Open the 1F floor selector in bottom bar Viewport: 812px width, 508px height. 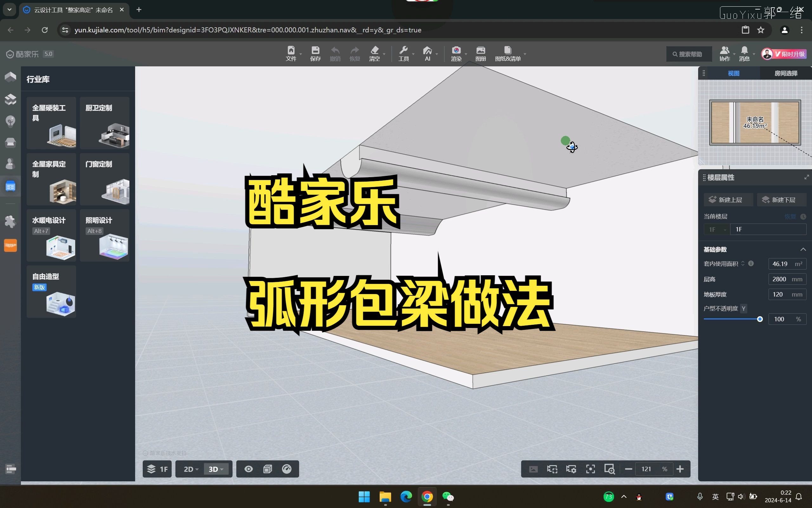[x=157, y=469]
